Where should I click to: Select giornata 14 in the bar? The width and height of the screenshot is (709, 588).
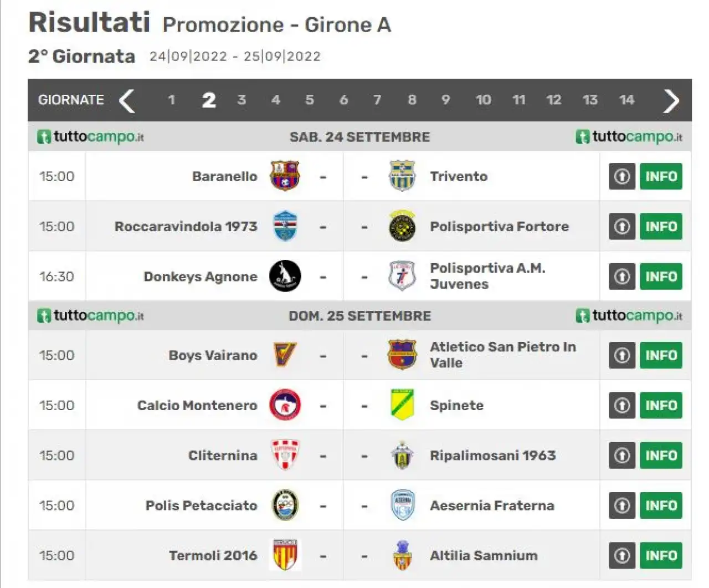tap(626, 100)
